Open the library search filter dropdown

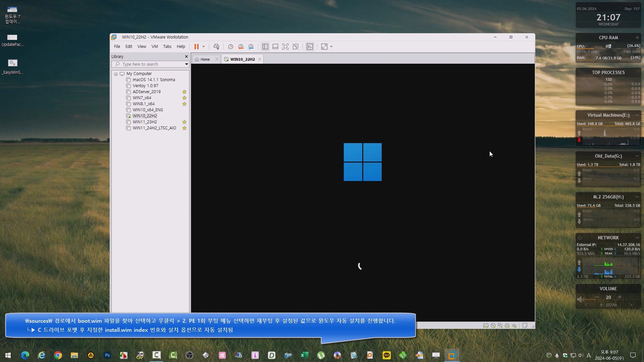pyautogui.click(x=186, y=64)
